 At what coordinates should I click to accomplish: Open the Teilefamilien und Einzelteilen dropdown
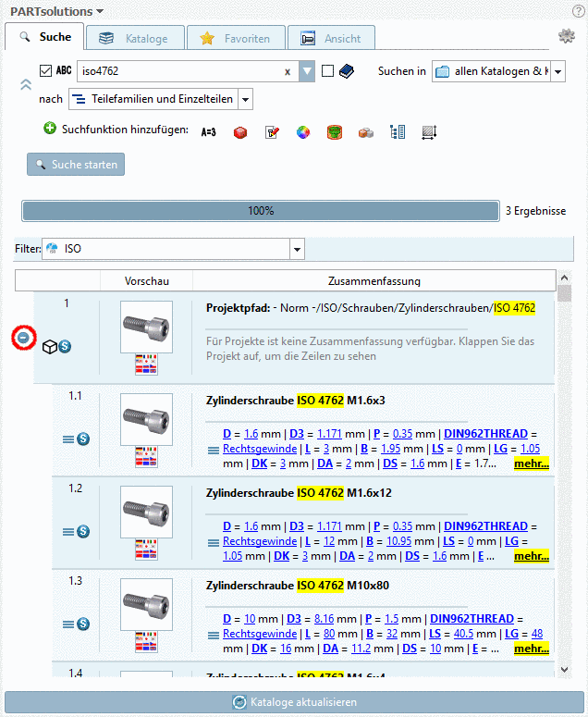[x=245, y=99]
